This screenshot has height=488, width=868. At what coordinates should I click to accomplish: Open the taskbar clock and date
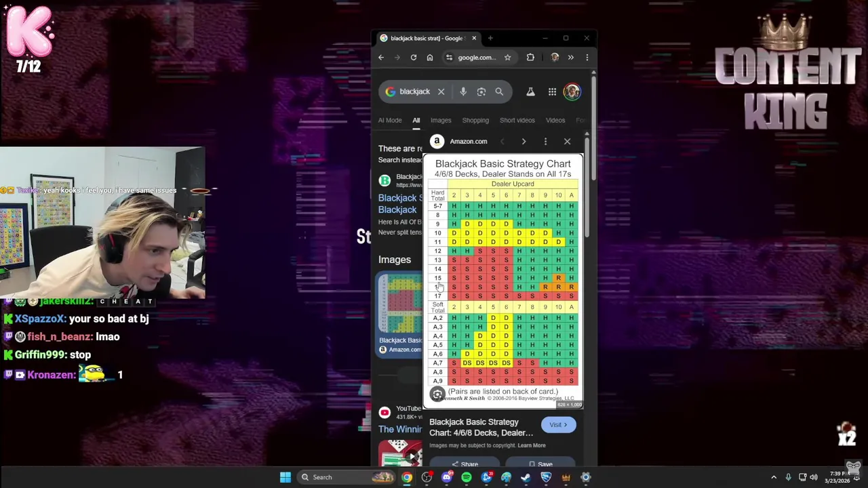pyautogui.click(x=835, y=477)
